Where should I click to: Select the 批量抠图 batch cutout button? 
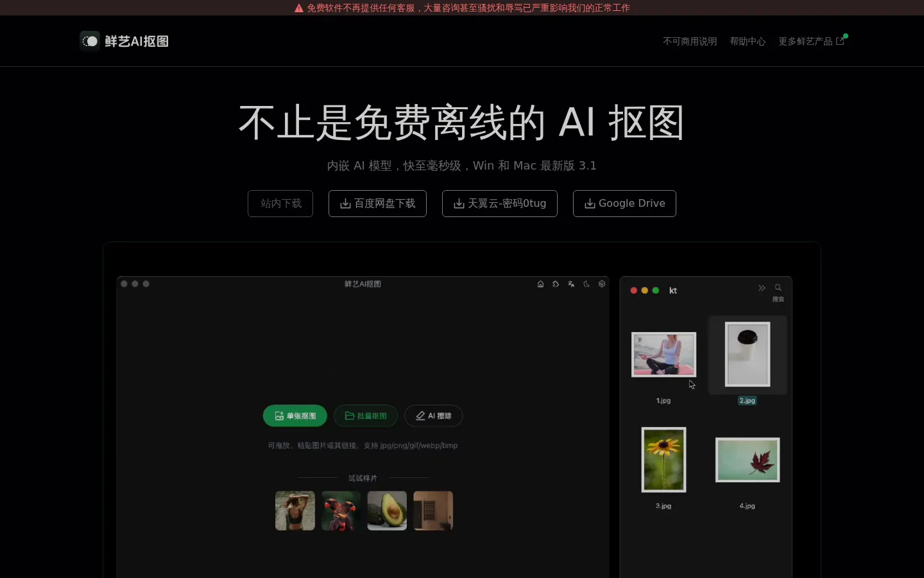[x=366, y=416]
